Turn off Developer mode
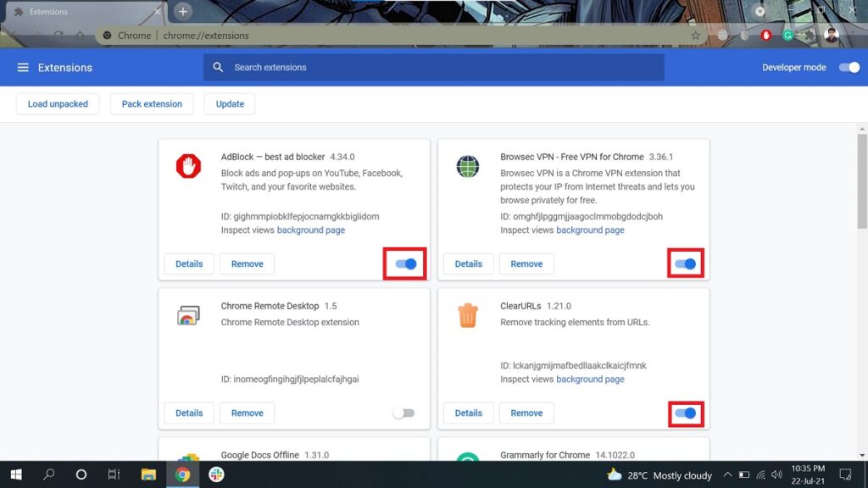The image size is (868, 488). [849, 67]
